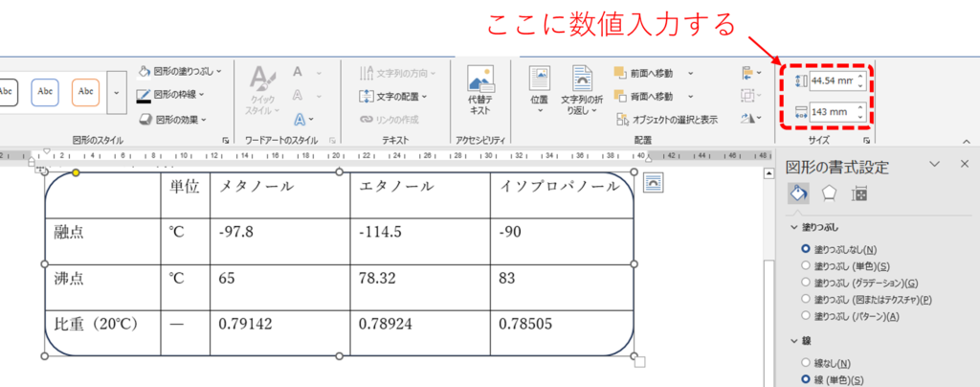Choose 塗りつぶし (グラデーション) fill option
The width and height of the screenshot is (980, 387).
pos(806,282)
